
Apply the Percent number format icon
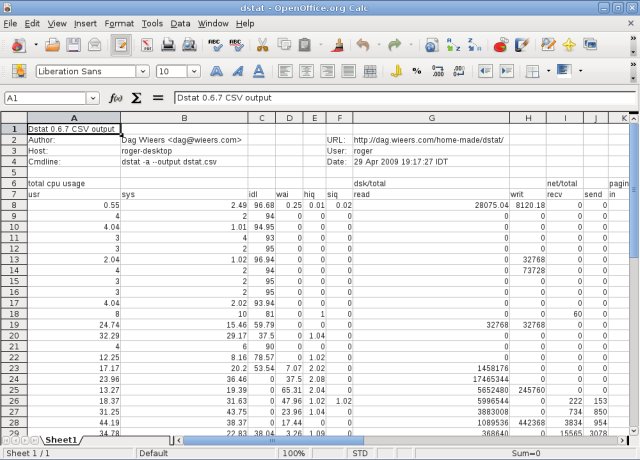417,71
